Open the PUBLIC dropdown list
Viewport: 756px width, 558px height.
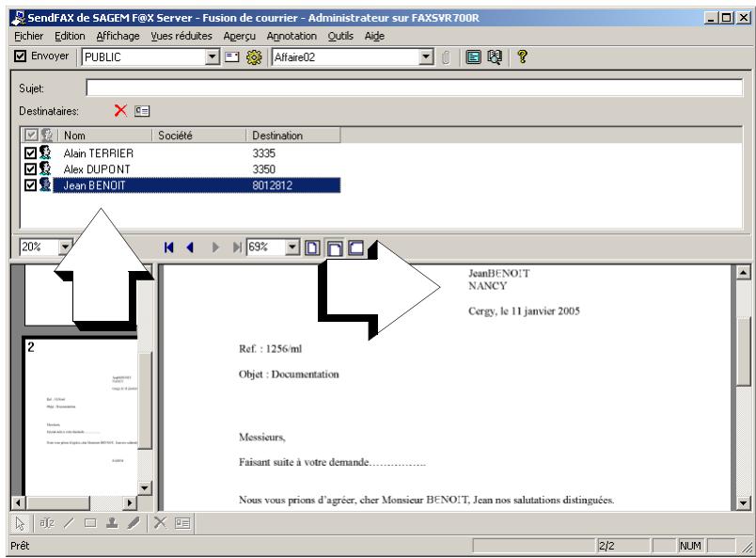213,57
